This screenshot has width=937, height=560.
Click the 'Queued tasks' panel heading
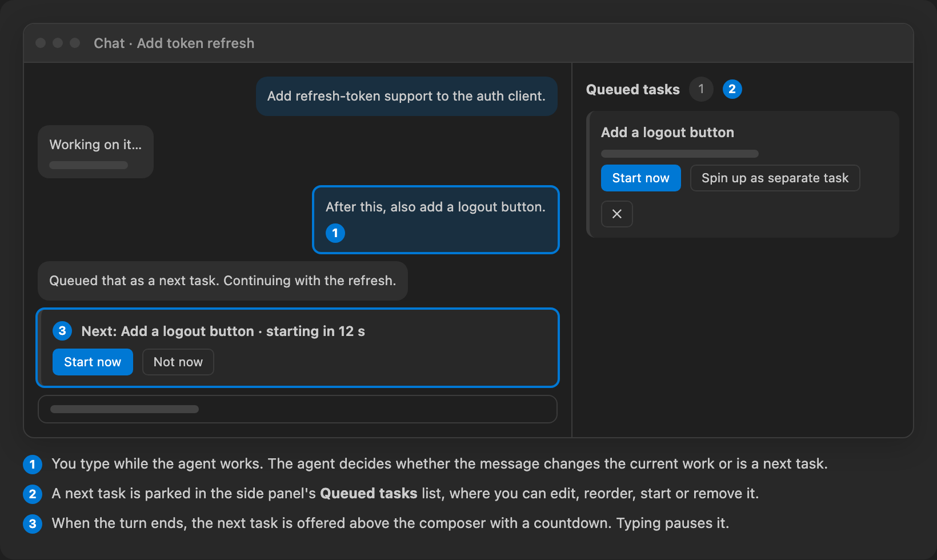tap(633, 90)
